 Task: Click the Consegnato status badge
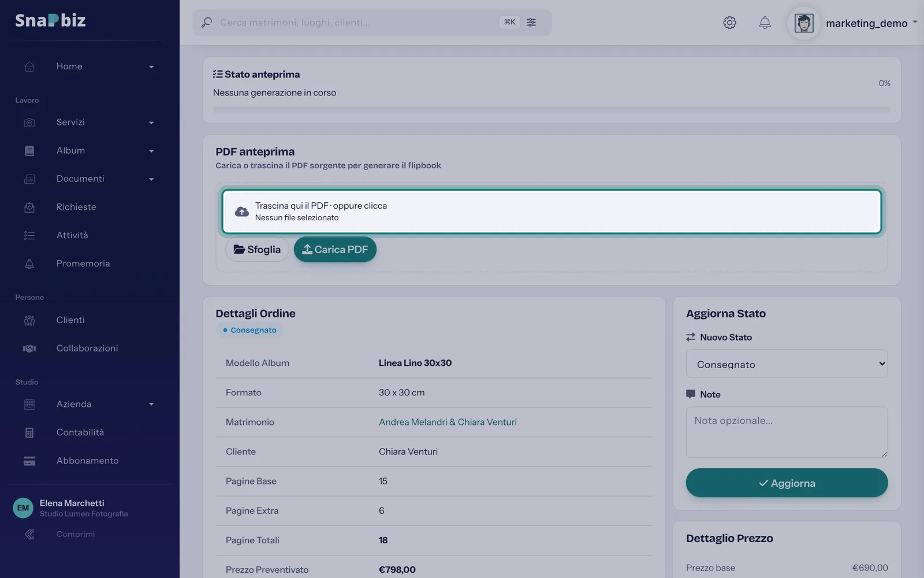pyautogui.click(x=249, y=330)
